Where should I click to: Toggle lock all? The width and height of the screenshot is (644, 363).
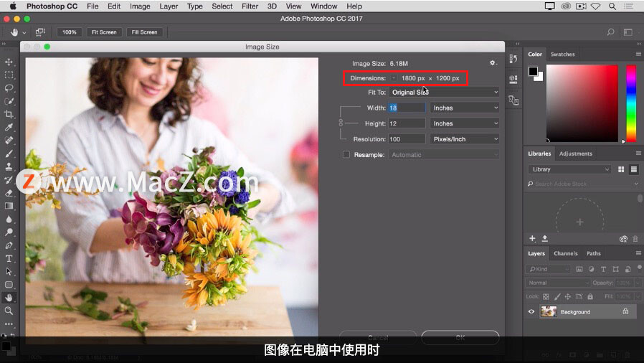[x=590, y=296]
